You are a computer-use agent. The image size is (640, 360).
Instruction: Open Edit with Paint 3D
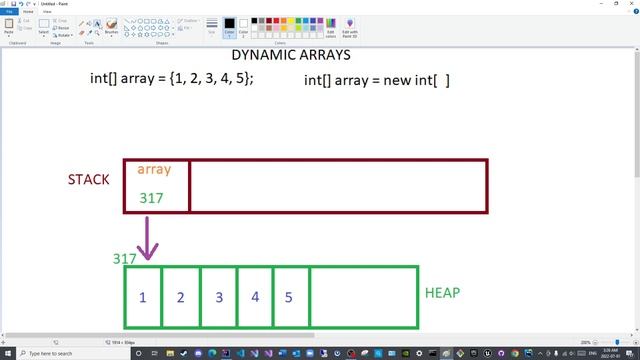(x=350, y=28)
